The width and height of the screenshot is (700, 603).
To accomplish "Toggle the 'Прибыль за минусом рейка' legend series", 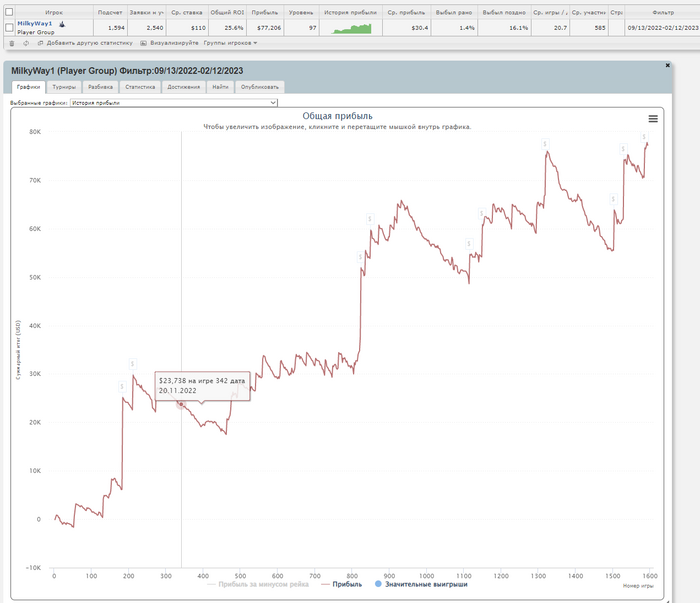I will pyautogui.click(x=258, y=584).
